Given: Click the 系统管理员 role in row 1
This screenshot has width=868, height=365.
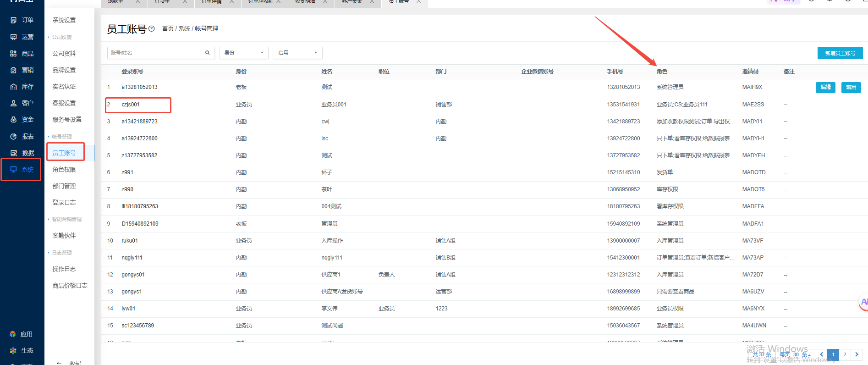Looking at the screenshot, I should [670, 87].
